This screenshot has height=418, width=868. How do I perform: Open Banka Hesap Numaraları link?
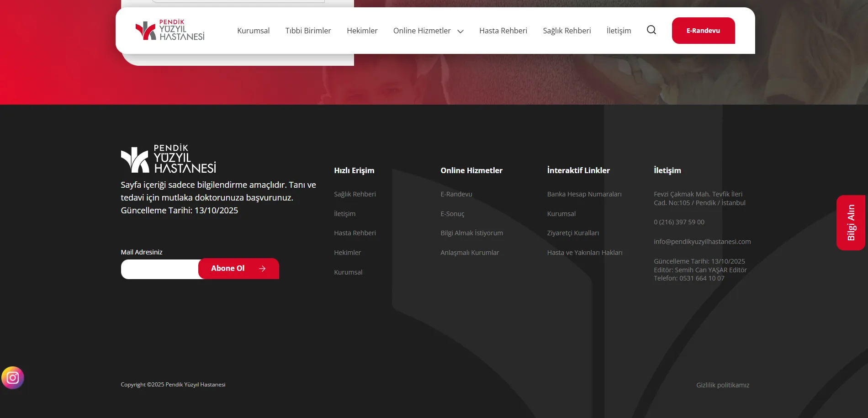(x=584, y=194)
